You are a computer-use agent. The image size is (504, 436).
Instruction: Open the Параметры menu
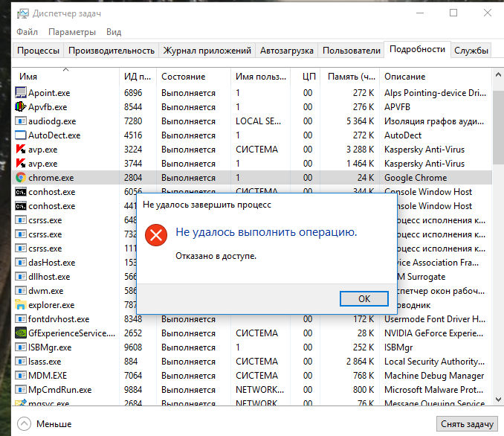point(72,32)
